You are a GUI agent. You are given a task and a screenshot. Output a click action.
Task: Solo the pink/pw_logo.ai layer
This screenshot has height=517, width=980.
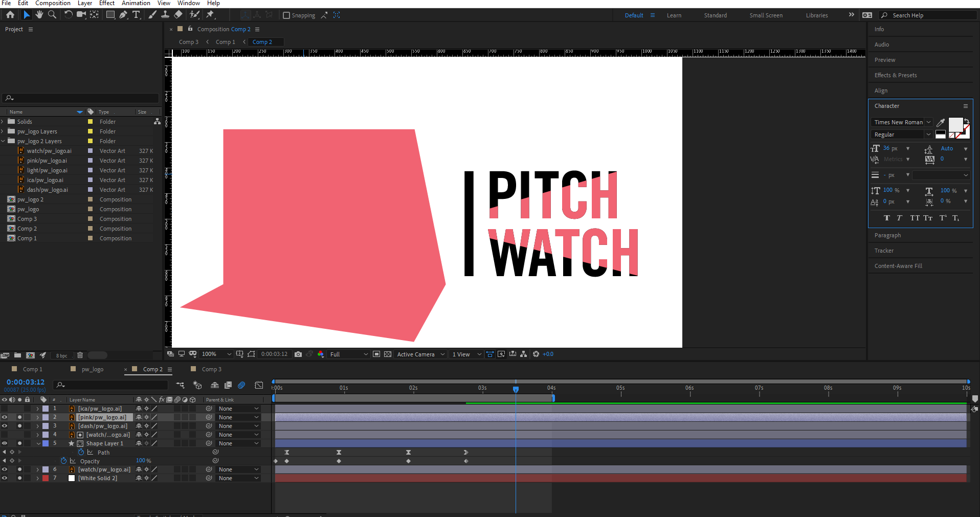tap(19, 417)
